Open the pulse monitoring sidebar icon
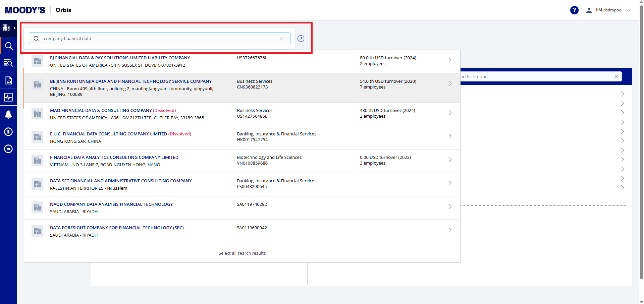Image resolution: width=644 pixels, height=304 pixels. [8, 97]
